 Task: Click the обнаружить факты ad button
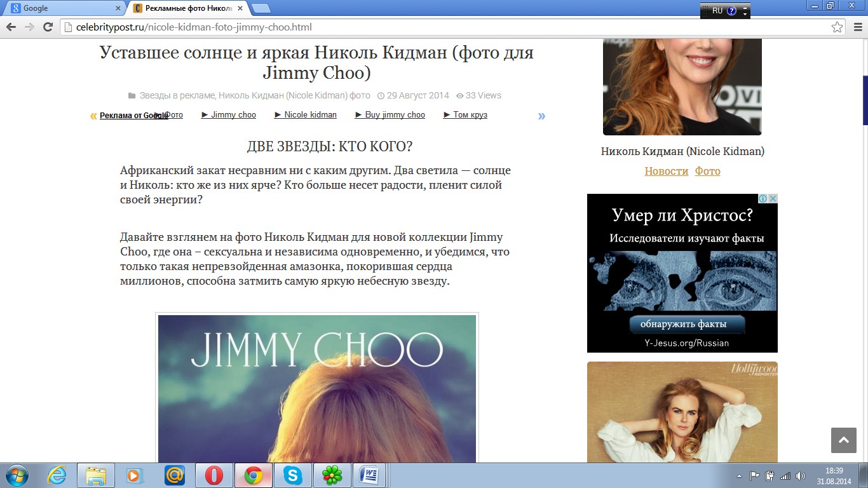point(687,325)
